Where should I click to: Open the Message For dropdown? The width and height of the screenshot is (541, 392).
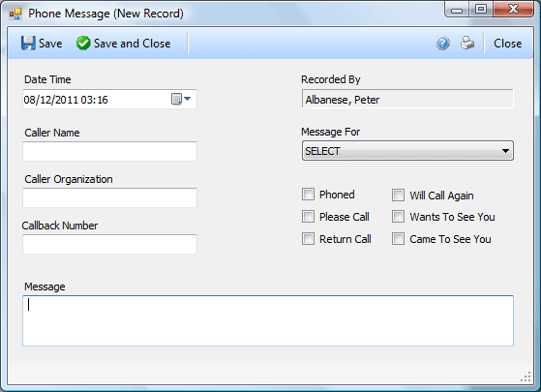coord(407,151)
